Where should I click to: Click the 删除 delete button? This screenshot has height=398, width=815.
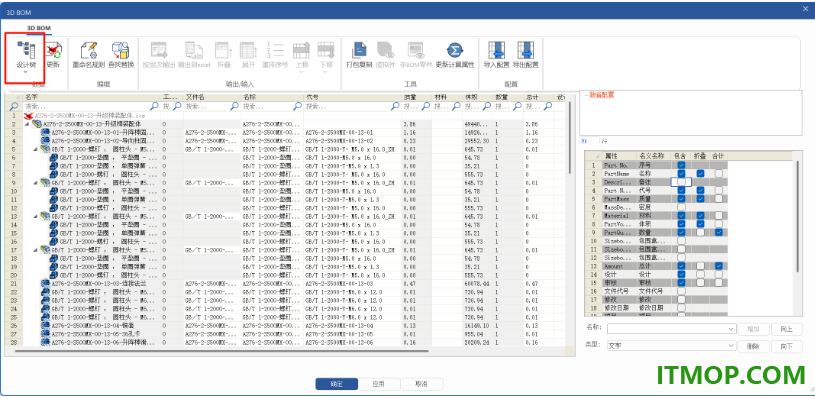pyautogui.click(x=753, y=346)
